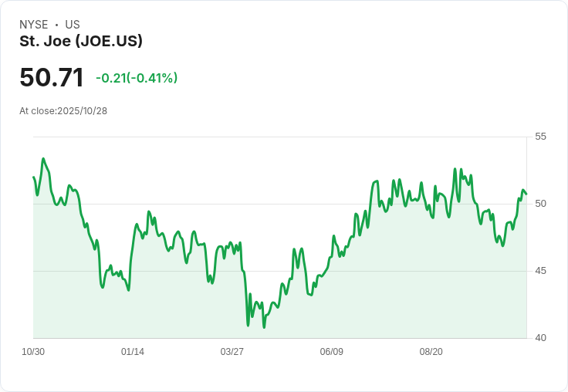Select the 08/20 date on the x-axis
This screenshot has height=392, width=568.
tap(431, 352)
